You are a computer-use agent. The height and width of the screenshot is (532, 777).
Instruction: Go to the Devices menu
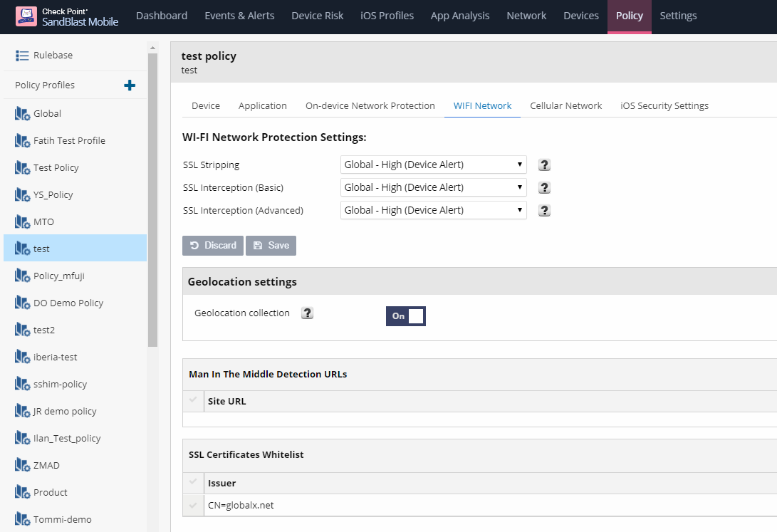point(581,16)
